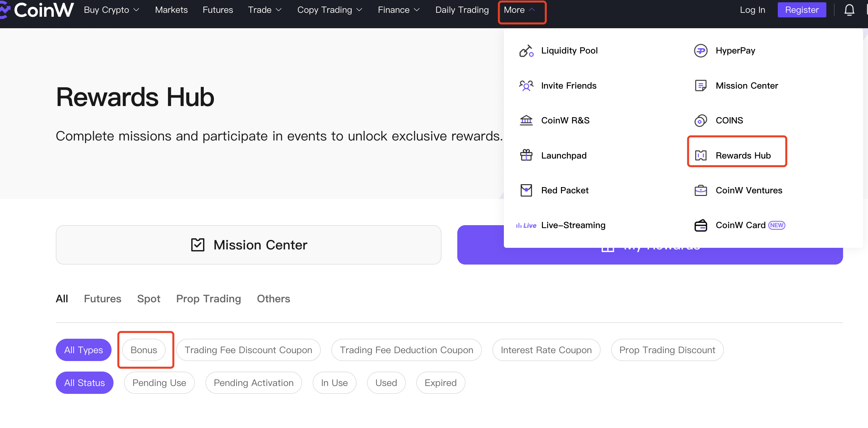Select Trading Fee Discount Coupon filter

[x=248, y=350]
